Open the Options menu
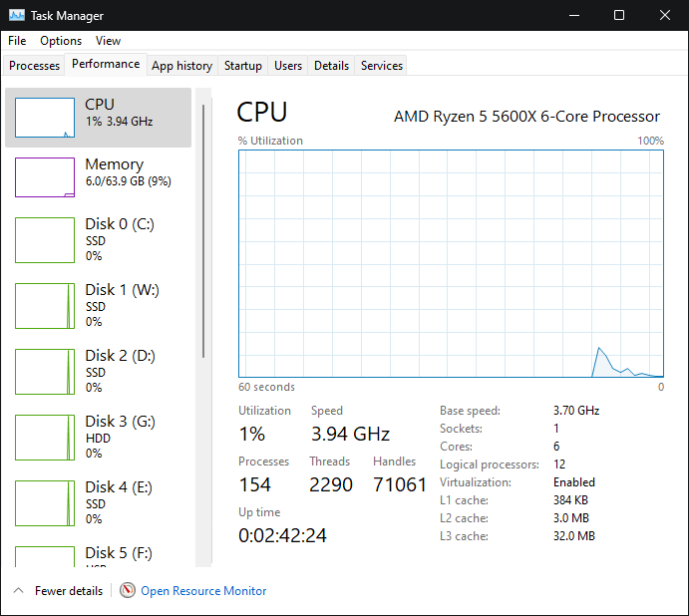The width and height of the screenshot is (689, 616). click(61, 41)
